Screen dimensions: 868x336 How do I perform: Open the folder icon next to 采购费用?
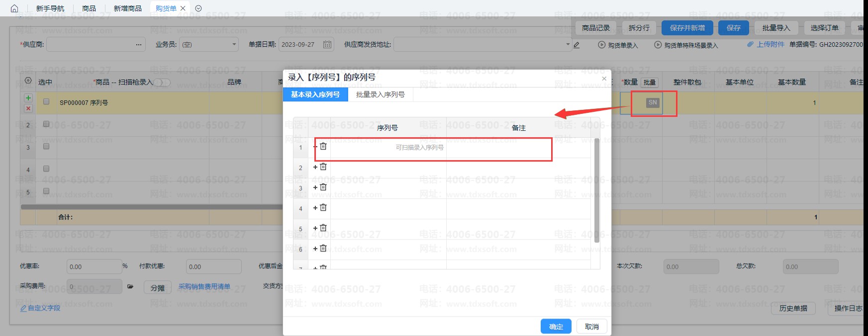130,287
